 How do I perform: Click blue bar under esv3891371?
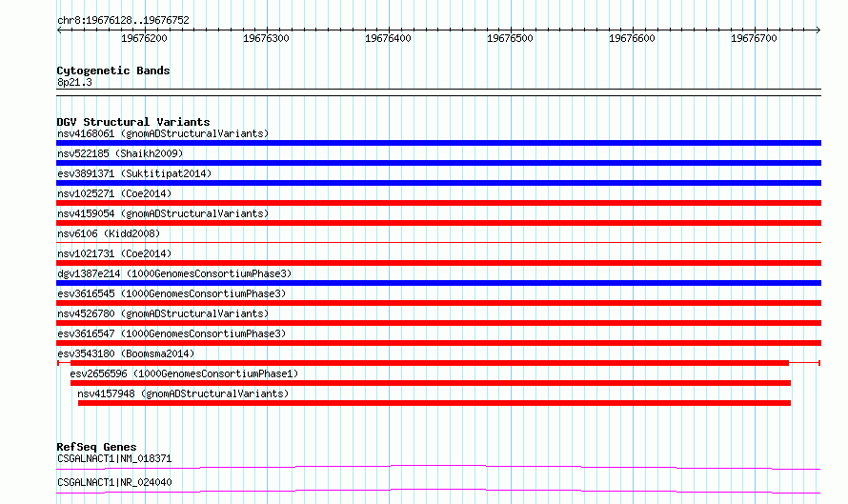tap(438, 183)
